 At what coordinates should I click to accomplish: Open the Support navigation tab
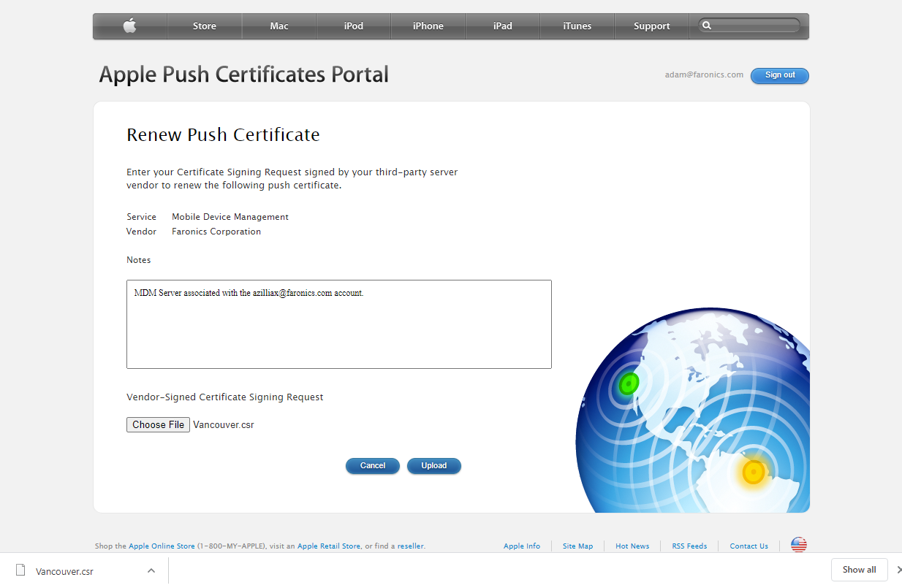[652, 26]
